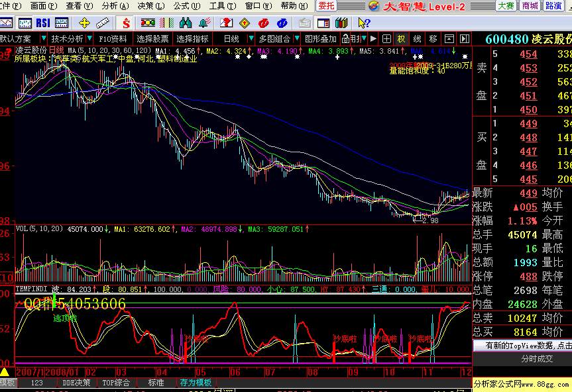This screenshot has width=572, height=392.
Task: Expand the 默认方案 dropdown arrow
Action: click(x=44, y=38)
